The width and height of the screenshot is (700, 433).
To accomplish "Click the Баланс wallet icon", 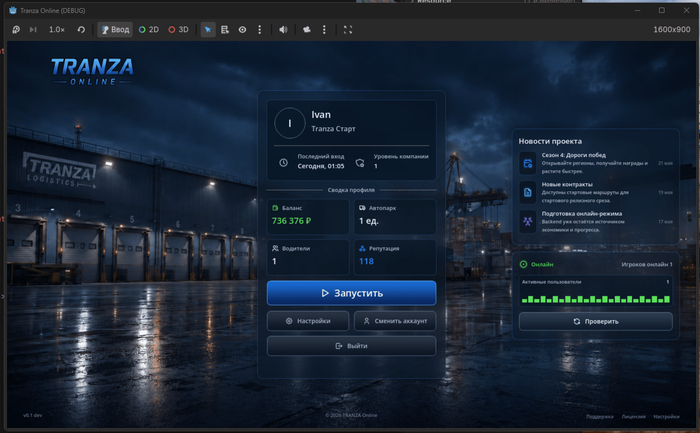I will (275, 208).
